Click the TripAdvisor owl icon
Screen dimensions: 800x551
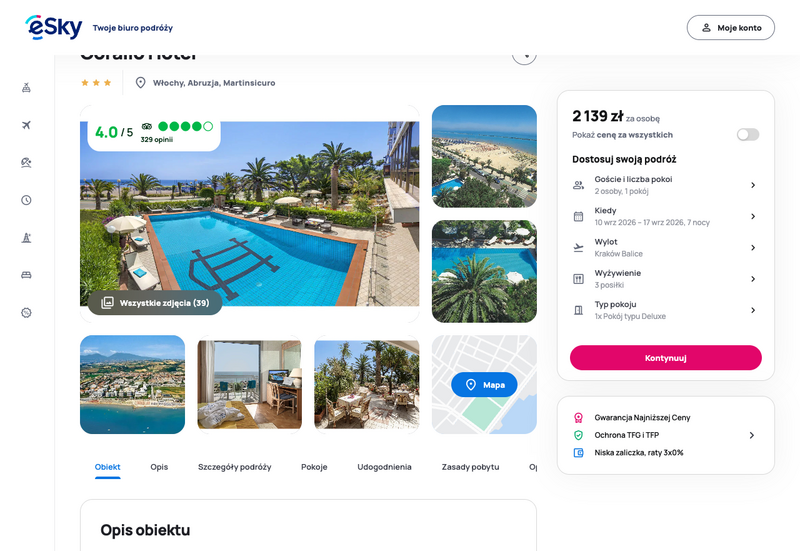[x=147, y=126]
